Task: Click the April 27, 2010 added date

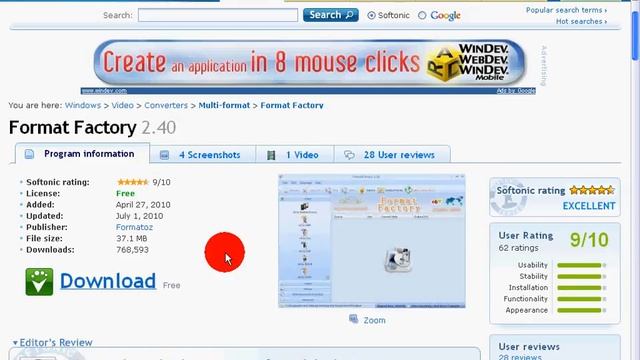Action: [143, 204]
